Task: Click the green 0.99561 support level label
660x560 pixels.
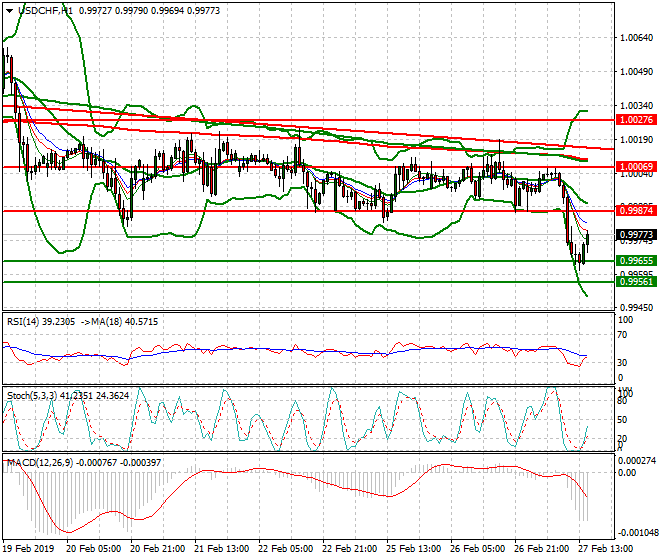Action: coord(636,282)
